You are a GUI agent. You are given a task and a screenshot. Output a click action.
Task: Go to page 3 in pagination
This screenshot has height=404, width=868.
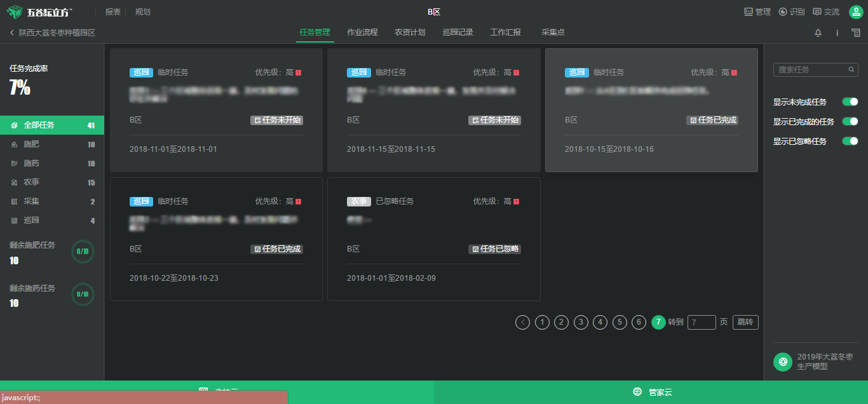(x=581, y=323)
